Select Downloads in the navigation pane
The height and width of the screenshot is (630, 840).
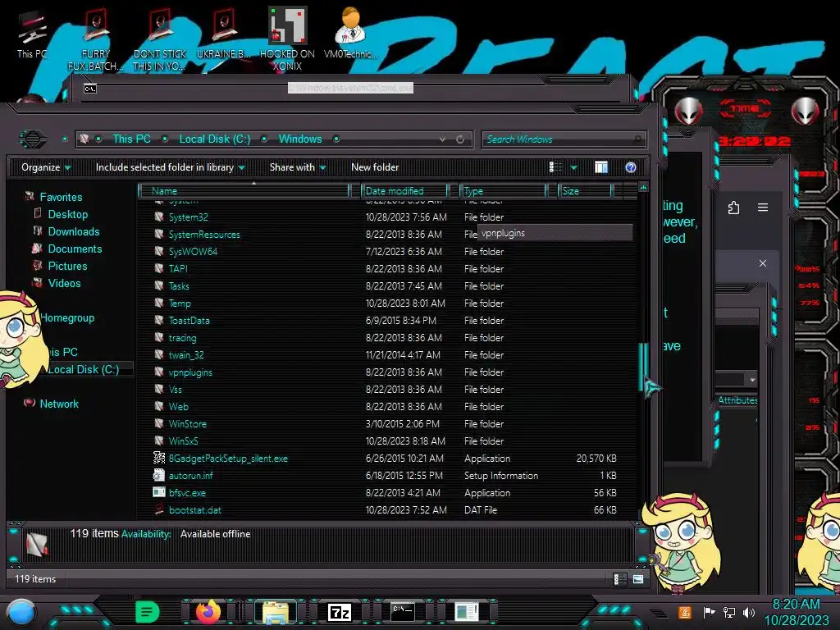click(74, 231)
